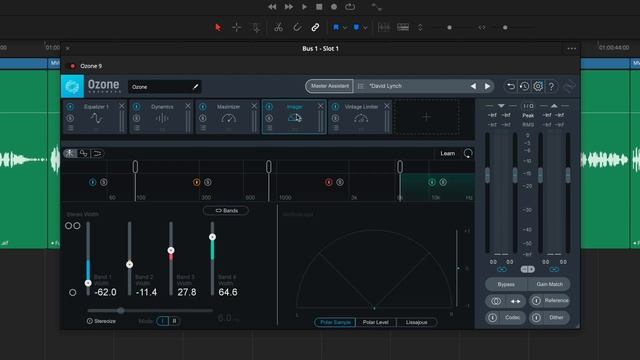Screen dimensions: 640x360
Task: Open the Imager module preset list icon
Action: coord(269,128)
